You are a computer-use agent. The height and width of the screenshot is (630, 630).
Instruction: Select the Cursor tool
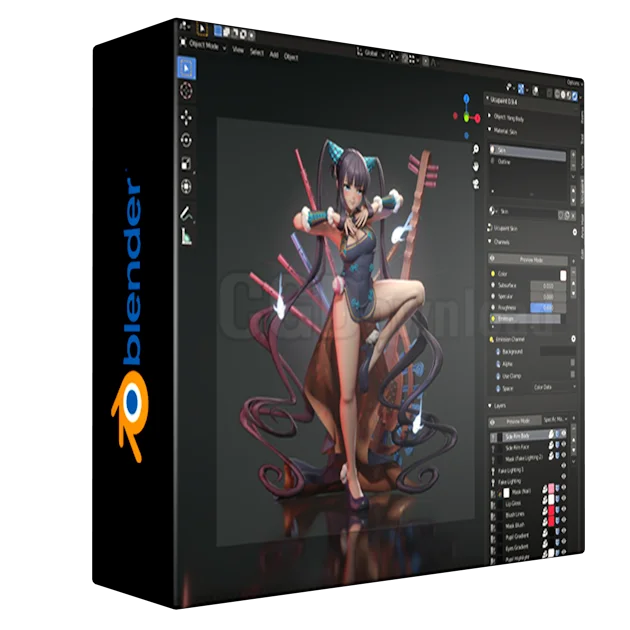click(x=186, y=91)
